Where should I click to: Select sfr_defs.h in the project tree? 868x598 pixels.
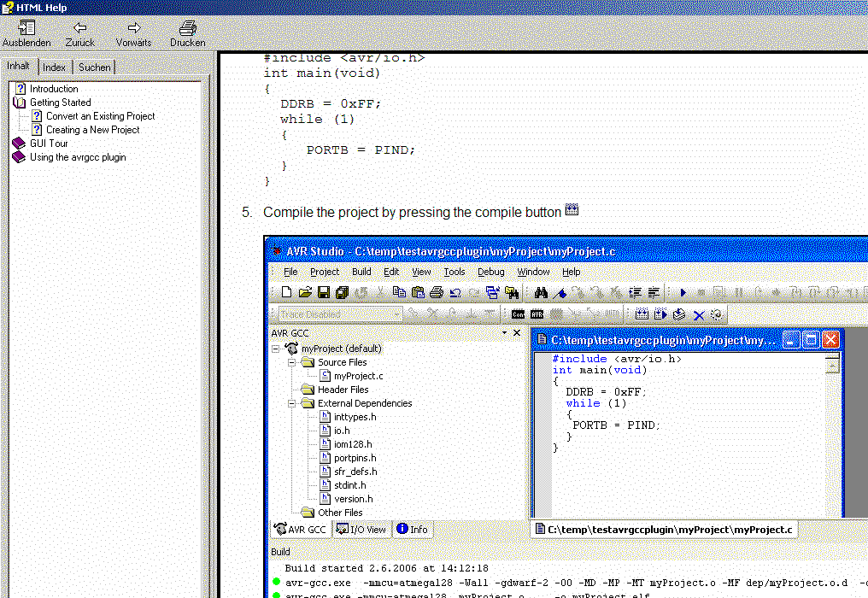(x=355, y=472)
